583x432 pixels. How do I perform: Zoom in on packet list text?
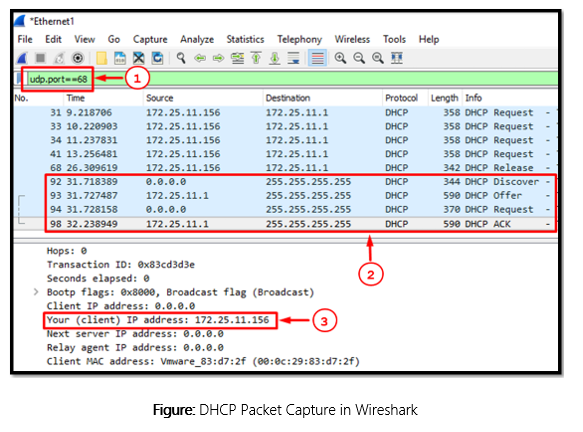(340, 58)
